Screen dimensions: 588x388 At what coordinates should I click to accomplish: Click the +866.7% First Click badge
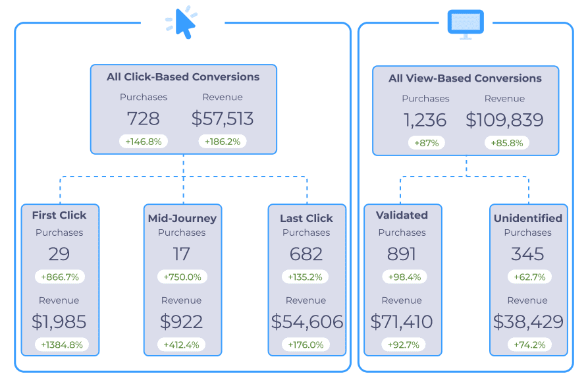(60, 277)
